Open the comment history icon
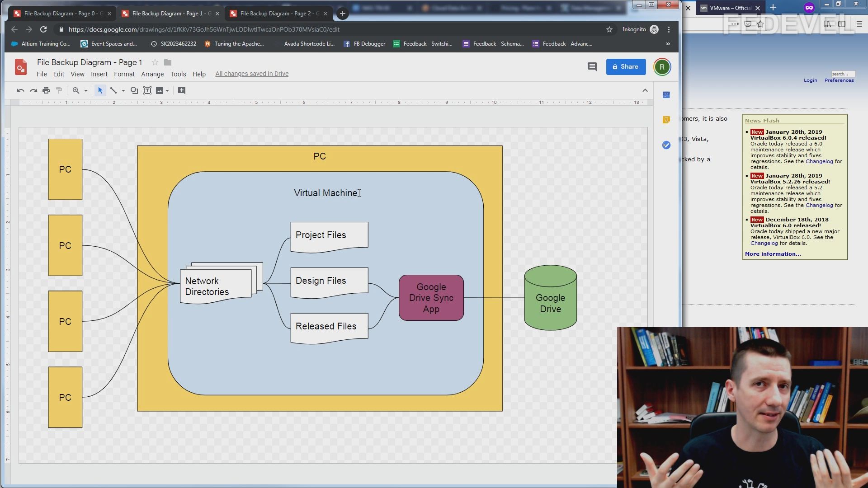 [x=592, y=67]
